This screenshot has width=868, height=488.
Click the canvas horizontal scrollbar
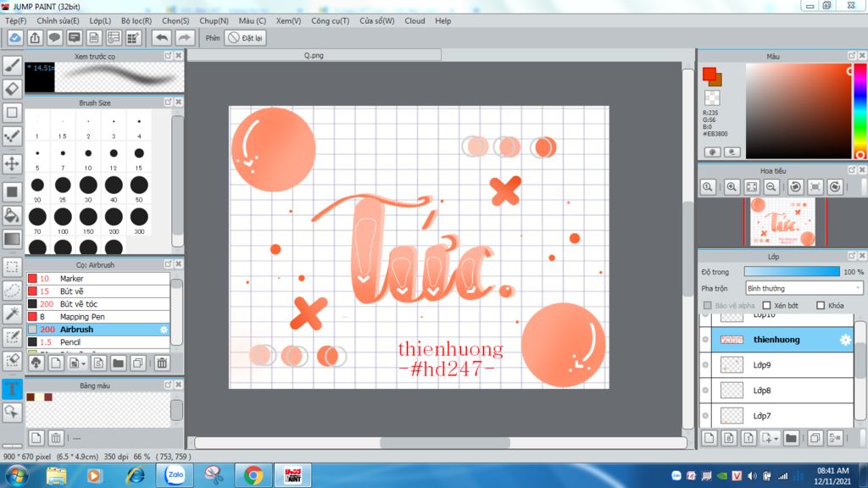444,442
